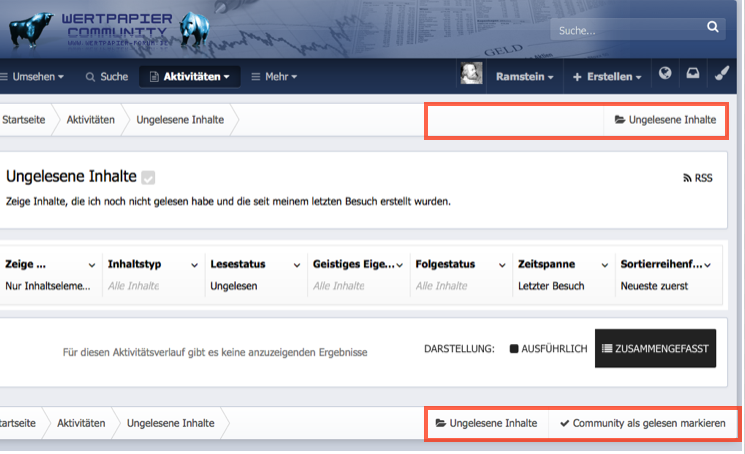Go to Startseite in the top breadcrumb
This screenshot has width=745, height=454.
[23, 120]
